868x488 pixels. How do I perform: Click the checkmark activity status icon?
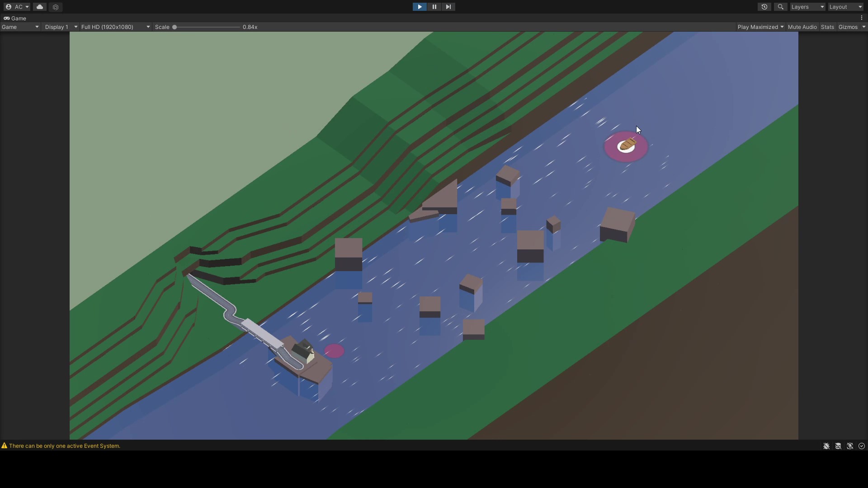pyautogui.click(x=862, y=446)
